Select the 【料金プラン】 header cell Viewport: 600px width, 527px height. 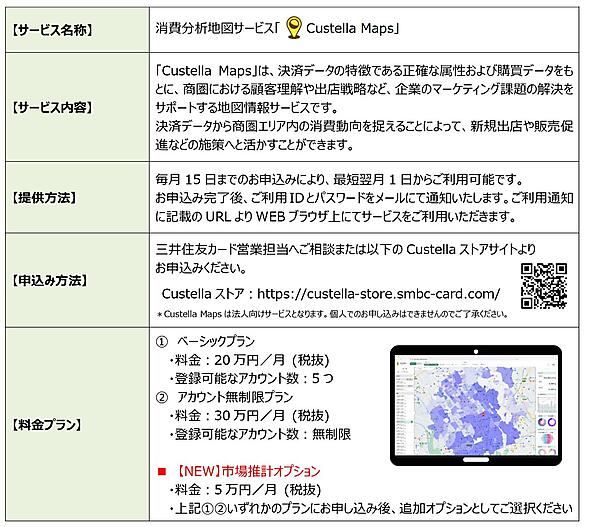click(77, 424)
